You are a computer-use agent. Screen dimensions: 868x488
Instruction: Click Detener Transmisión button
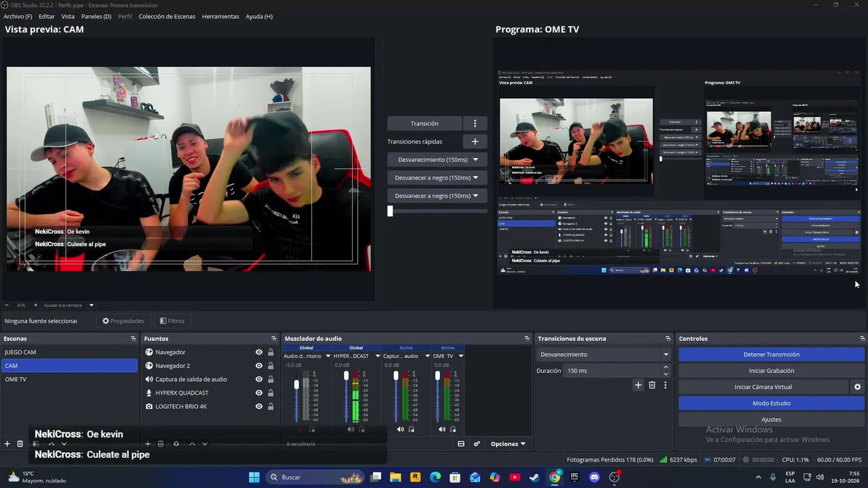click(771, 354)
